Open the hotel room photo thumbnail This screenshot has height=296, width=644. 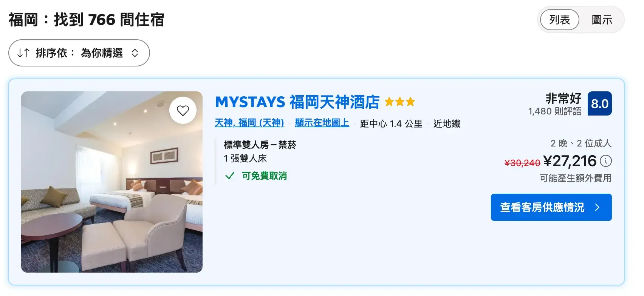pyautogui.click(x=112, y=182)
